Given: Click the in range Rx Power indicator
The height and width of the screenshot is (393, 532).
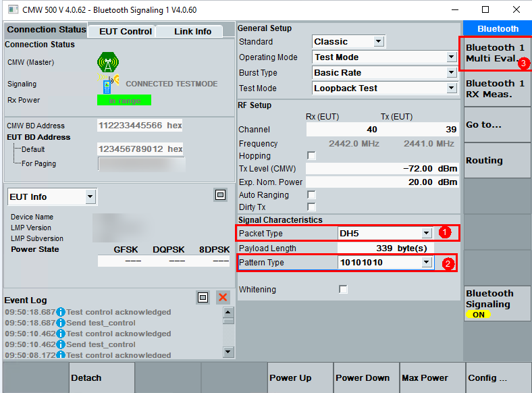Looking at the screenshot, I should (124, 101).
